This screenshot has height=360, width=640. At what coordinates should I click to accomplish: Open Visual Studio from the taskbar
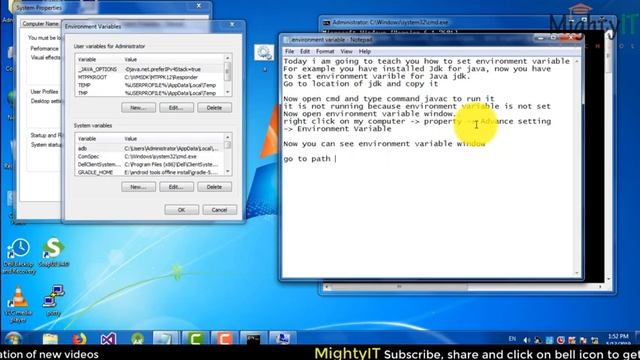pos(109,339)
